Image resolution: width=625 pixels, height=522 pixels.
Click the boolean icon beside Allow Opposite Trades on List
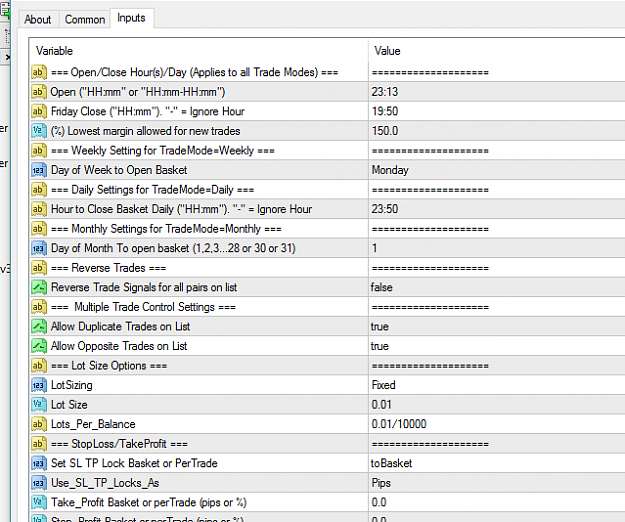[x=39, y=346]
